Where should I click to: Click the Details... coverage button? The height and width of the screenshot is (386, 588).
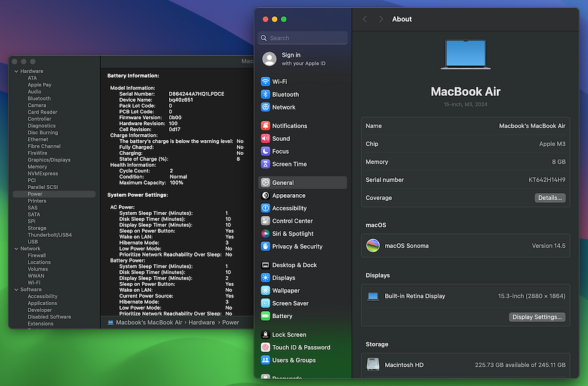[550, 198]
